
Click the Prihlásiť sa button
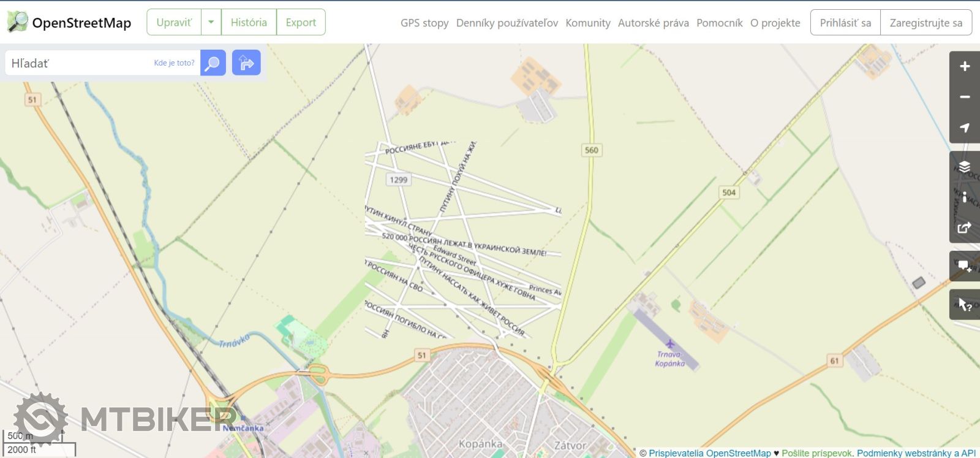[845, 23]
